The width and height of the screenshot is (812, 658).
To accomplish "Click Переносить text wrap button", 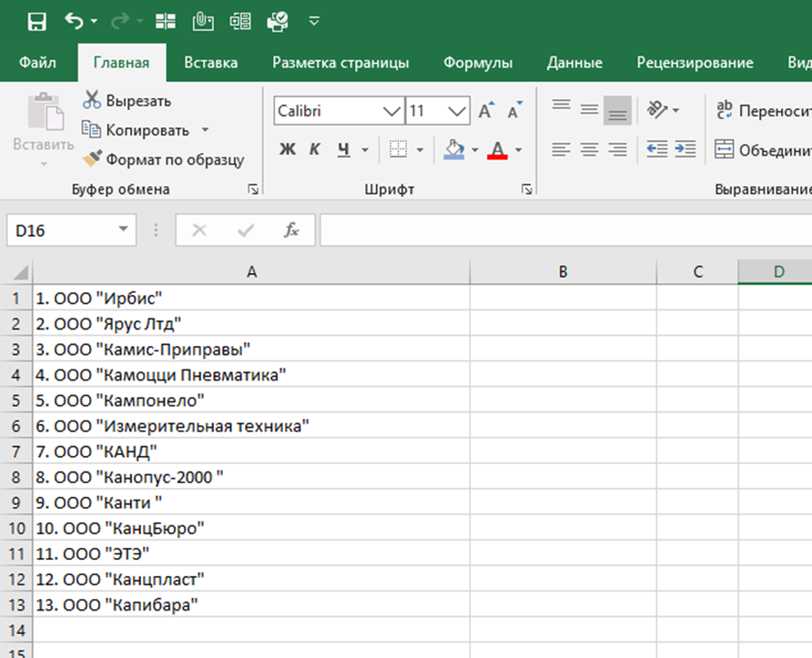I will click(763, 110).
